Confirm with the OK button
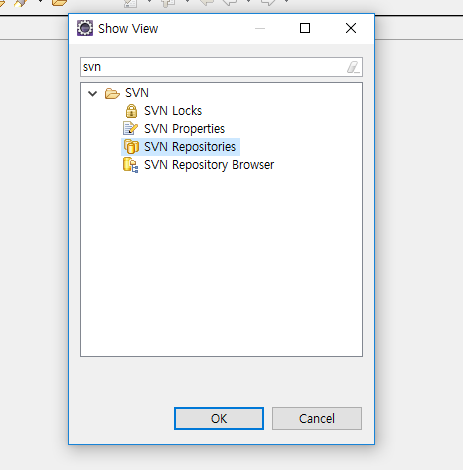 (219, 418)
